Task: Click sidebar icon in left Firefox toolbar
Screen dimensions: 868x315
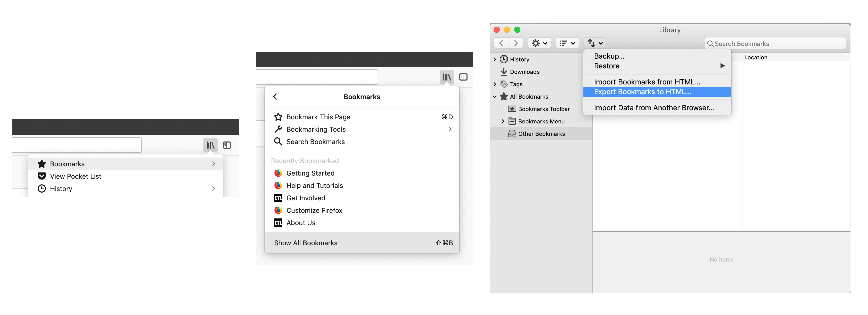Action: click(227, 145)
